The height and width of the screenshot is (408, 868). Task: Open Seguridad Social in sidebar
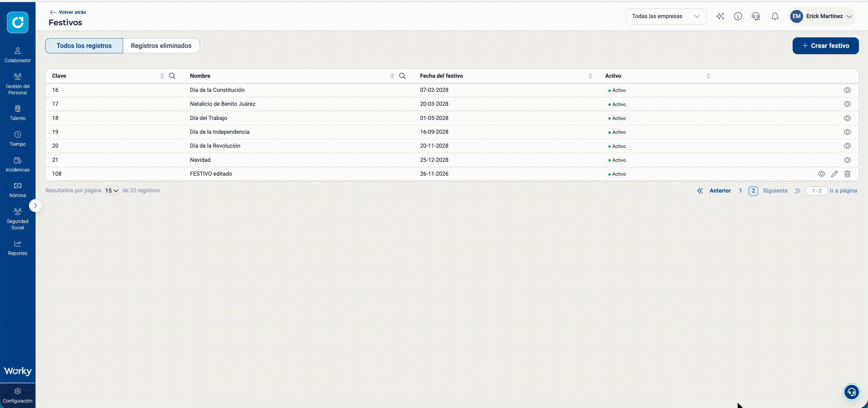(x=17, y=219)
